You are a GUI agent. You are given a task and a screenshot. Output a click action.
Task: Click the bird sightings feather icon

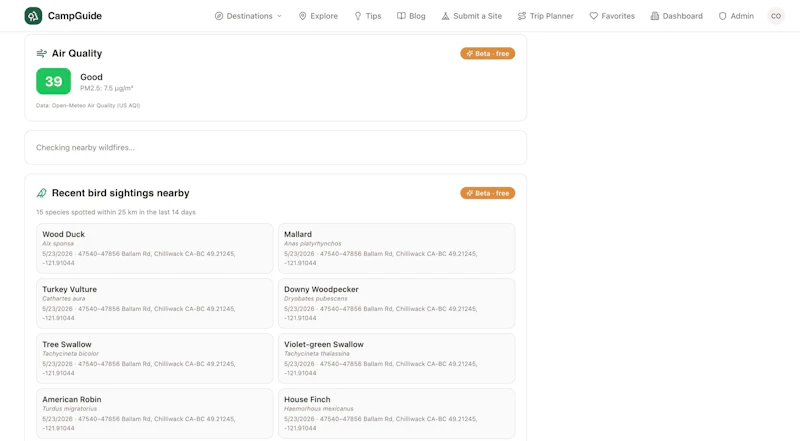click(41, 193)
